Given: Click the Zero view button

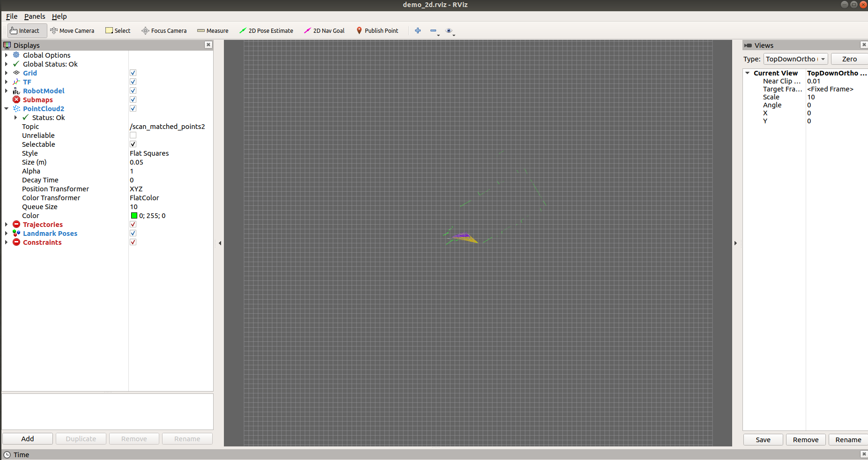Looking at the screenshot, I should point(849,59).
